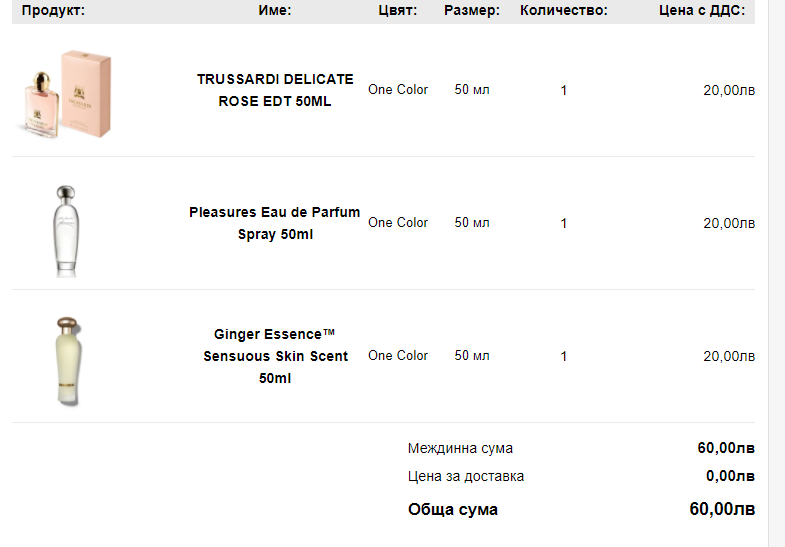Click the quantity value for Ginger Essence
Image resolution: width=785 pixels, height=547 pixels.
tap(564, 357)
